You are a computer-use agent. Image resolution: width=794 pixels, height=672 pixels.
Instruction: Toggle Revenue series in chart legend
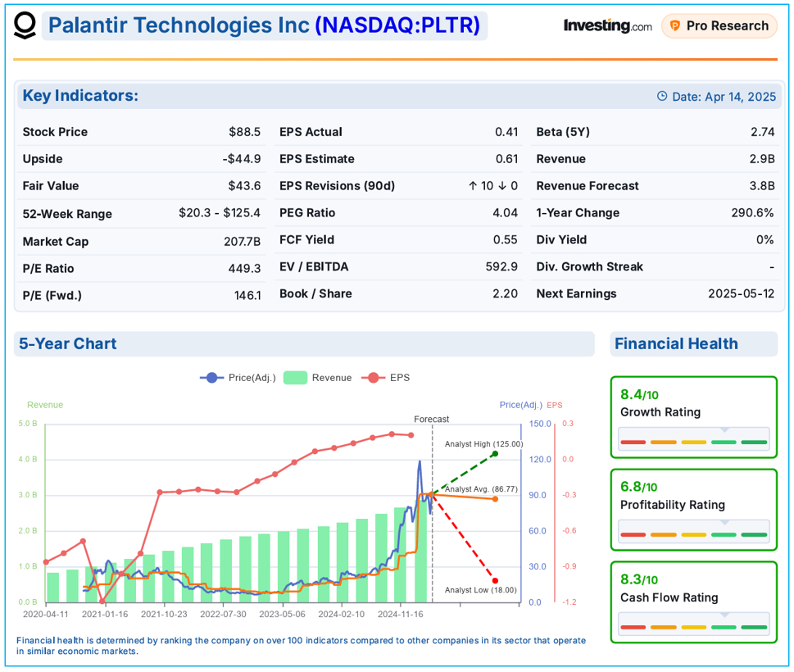click(317, 378)
